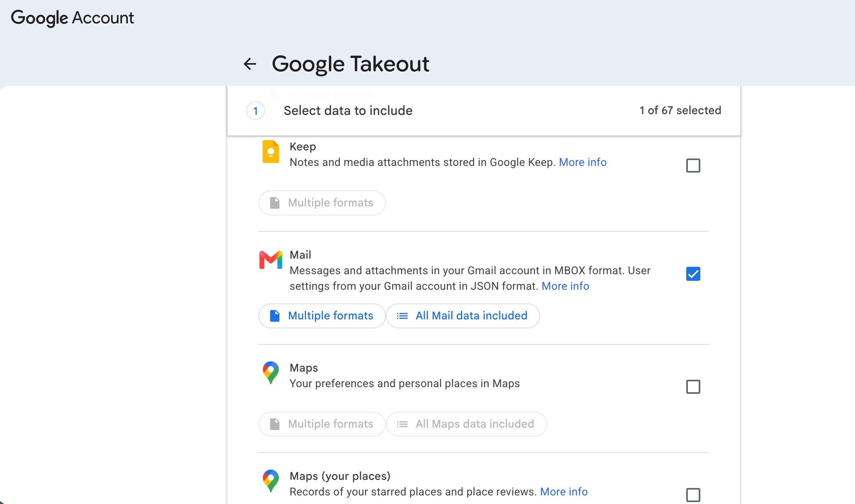Tick the Maps checkbox
The image size is (855, 504).
(x=693, y=387)
